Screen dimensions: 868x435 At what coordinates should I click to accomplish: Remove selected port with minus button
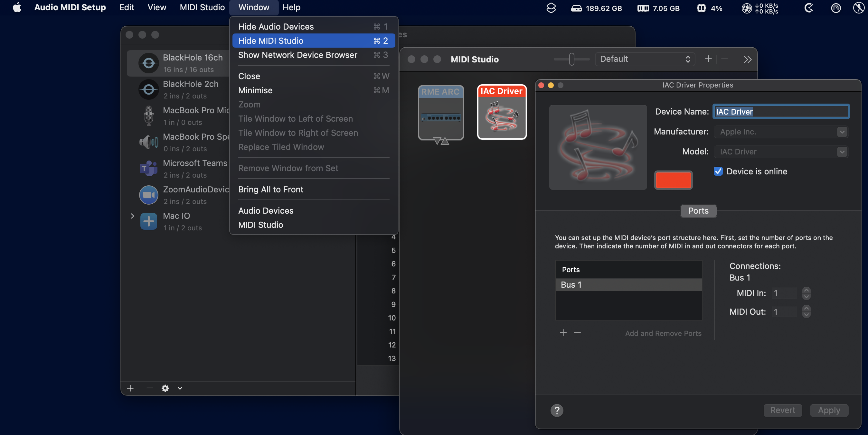pos(577,333)
